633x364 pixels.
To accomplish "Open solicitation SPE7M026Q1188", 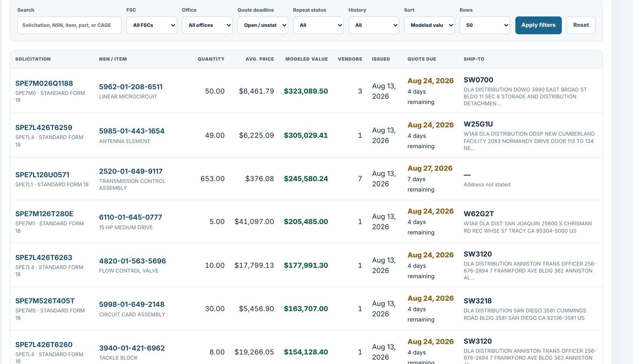I will (44, 83).
